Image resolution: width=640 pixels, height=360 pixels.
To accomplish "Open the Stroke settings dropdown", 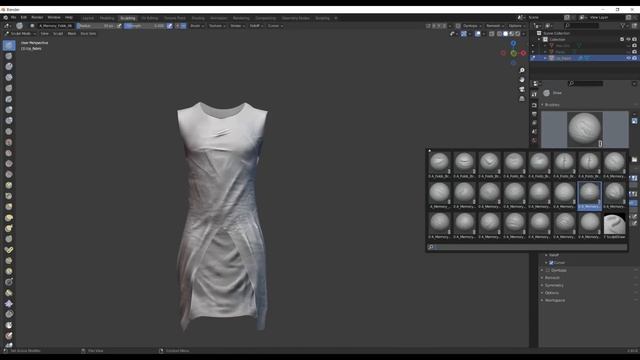I will [237, 26].
